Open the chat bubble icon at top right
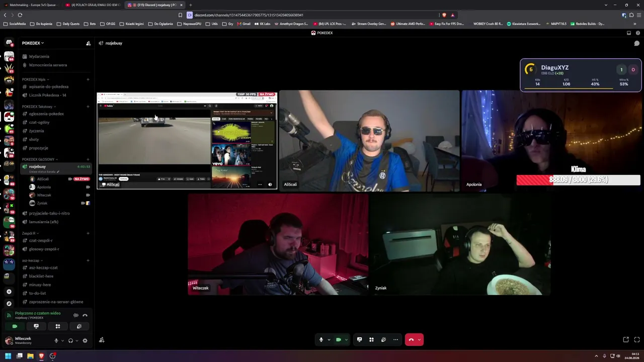The image size is (644, 362). [x=636, y=43]
